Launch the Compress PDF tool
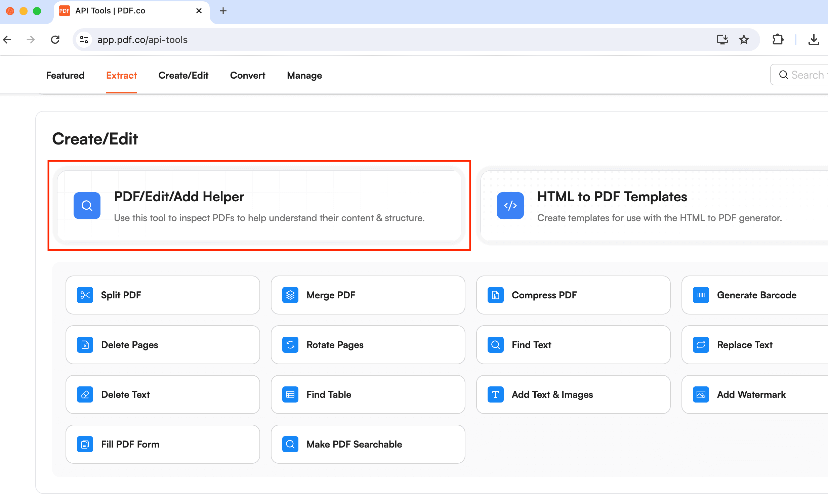 573,295
